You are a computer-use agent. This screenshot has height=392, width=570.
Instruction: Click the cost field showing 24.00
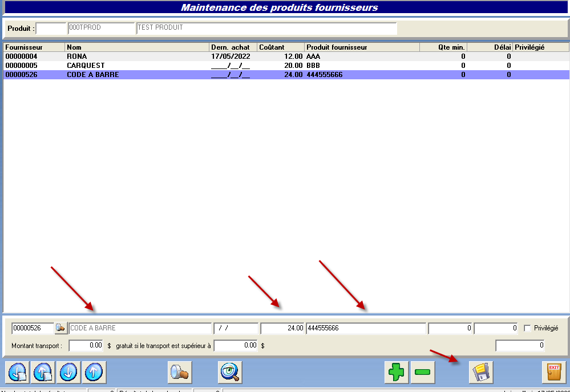click(282, 328)
